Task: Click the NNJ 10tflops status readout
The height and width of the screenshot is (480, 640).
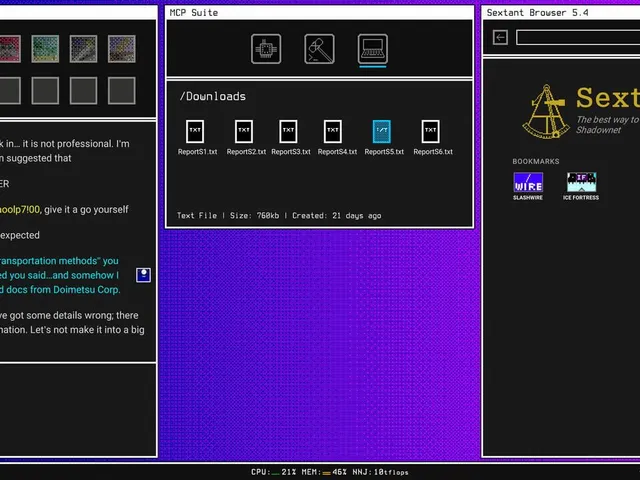Action: (x=380, y=472)
